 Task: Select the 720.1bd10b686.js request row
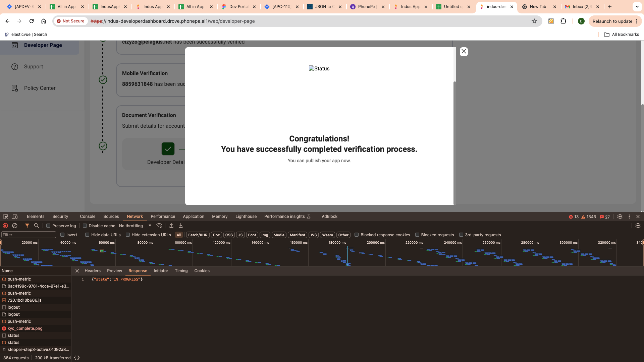36,300
